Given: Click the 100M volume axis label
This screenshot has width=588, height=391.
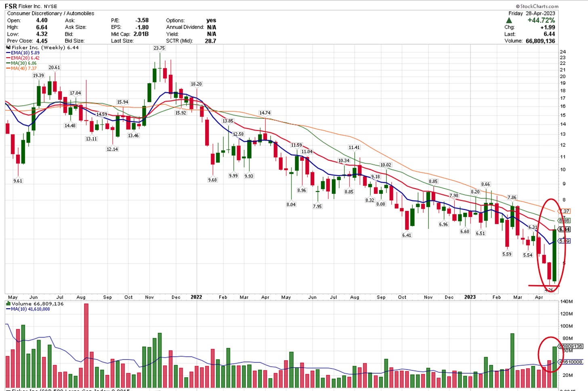Looking at the screenshot, I should pyautogui.click(x=567, y=326).
